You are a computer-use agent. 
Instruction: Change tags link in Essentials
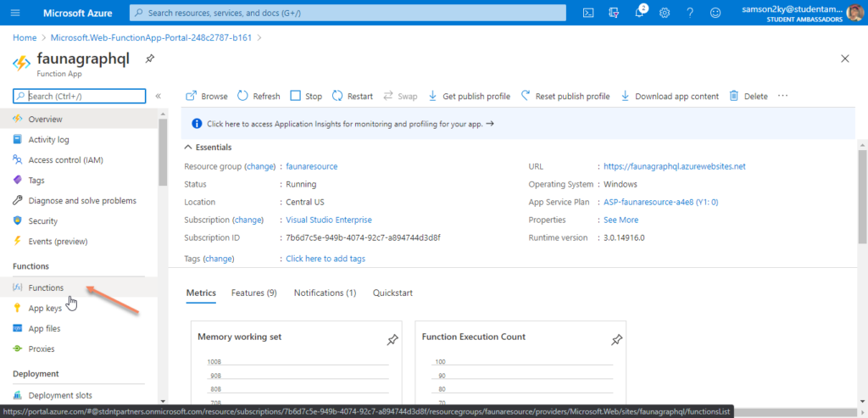[219, 259]
